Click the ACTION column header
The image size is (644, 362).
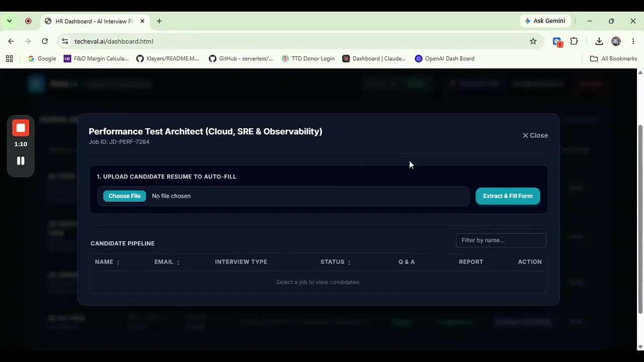(x=530, y=262)
